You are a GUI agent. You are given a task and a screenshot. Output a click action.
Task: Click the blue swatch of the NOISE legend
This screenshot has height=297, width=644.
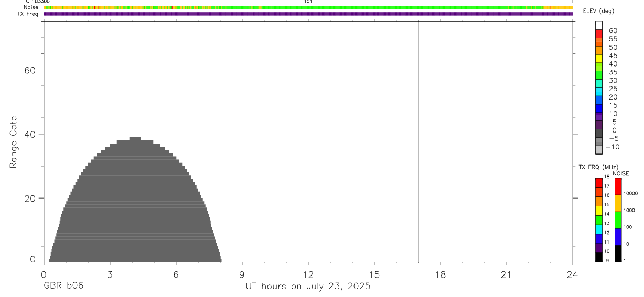click(x=618, y=237)
